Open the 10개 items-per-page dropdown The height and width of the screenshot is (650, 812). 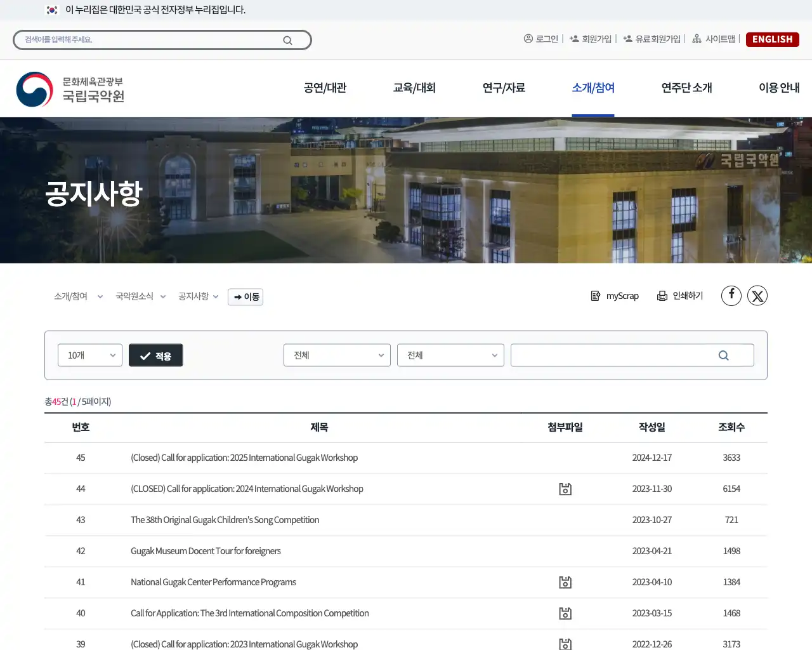(89, 355)
